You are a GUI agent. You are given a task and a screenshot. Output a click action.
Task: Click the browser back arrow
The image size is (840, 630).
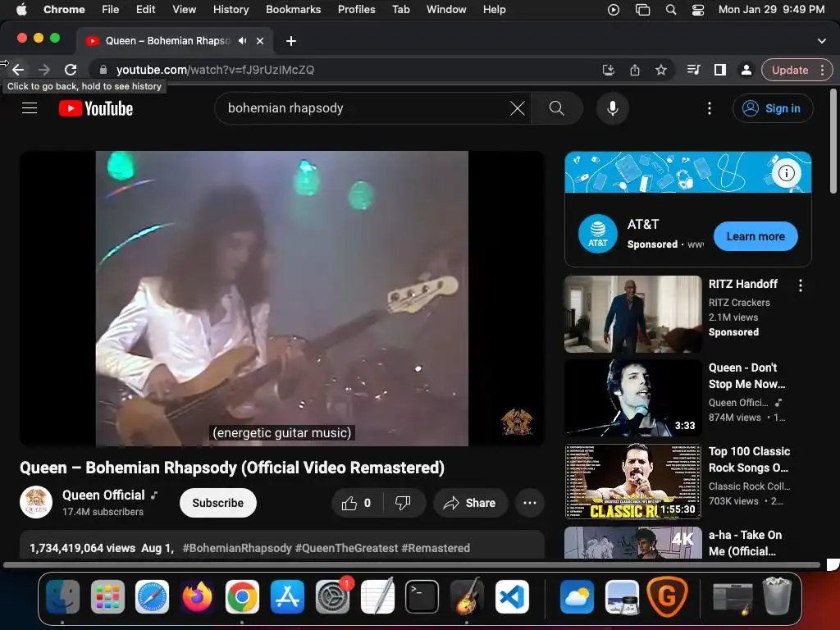click(x=18, y=70)
